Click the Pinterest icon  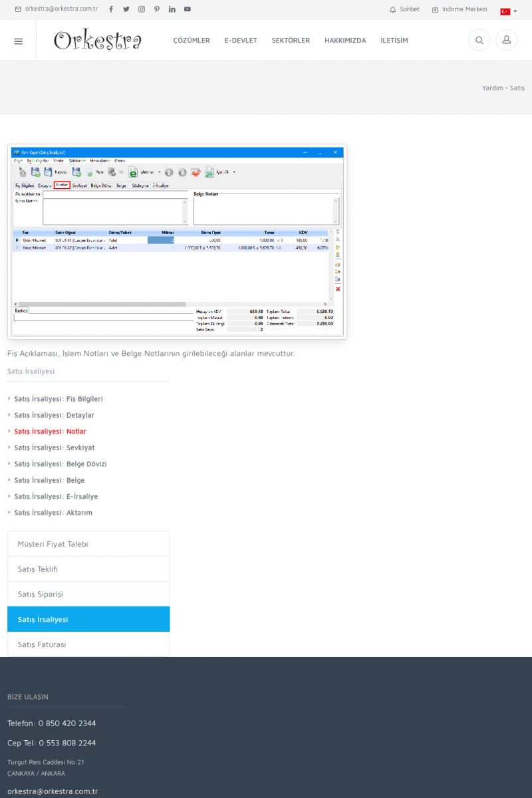(157, 9)
